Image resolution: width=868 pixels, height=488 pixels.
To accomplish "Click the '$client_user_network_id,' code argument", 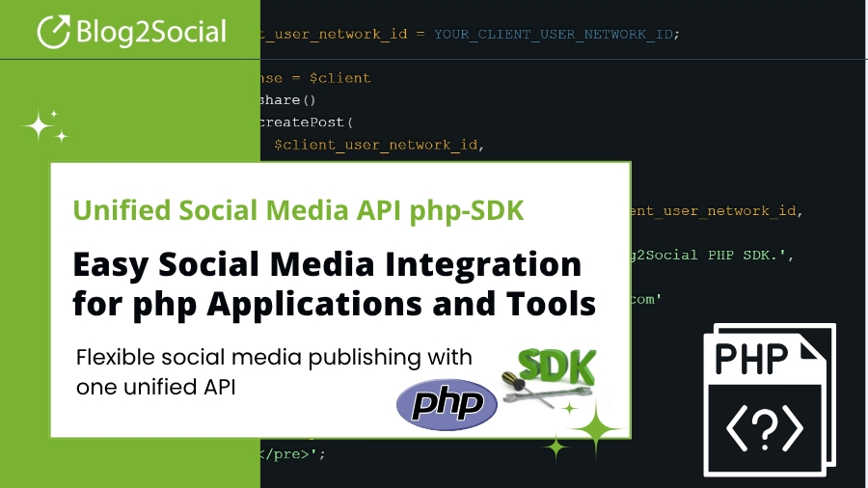I will click(x=379, y=145).
